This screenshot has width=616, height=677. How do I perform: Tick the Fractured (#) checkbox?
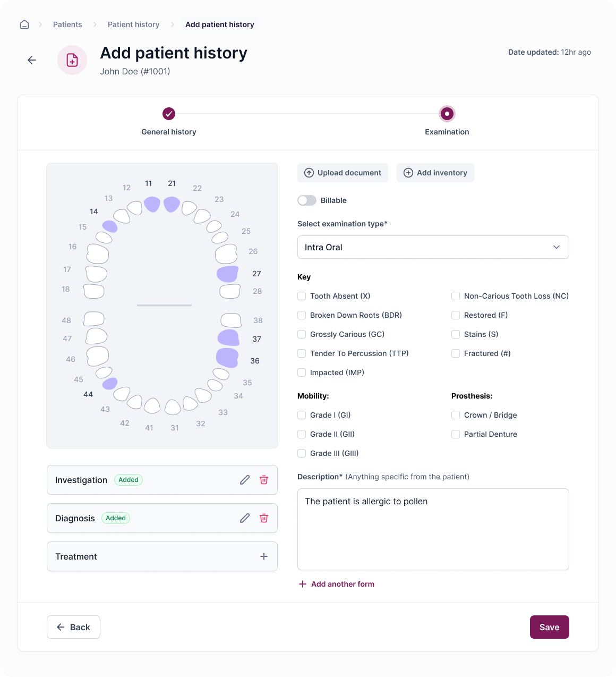[x=456, y=353]
